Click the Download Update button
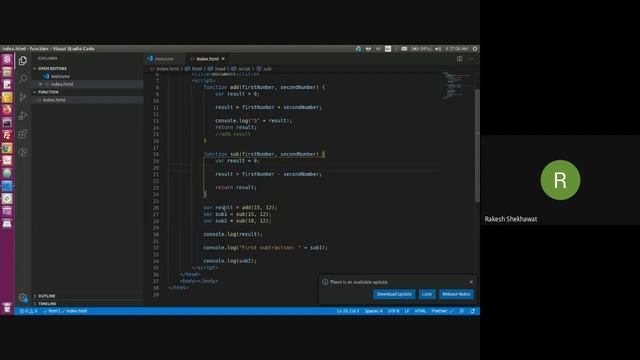This screenshot has height=360, width=640. click(x=394, y=294)
